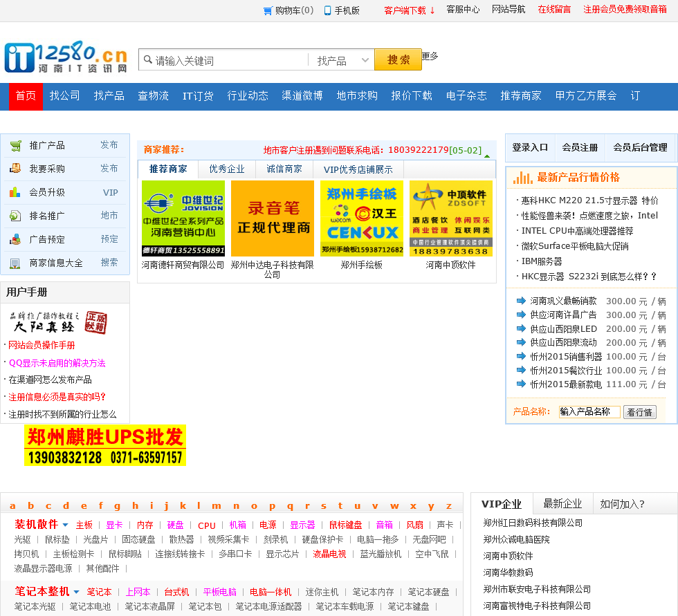The height and width of the screenshot is (616, 678).
Task: Click the orange chart icon beside 最新产品行情价格
Action: tap(522, 178)
